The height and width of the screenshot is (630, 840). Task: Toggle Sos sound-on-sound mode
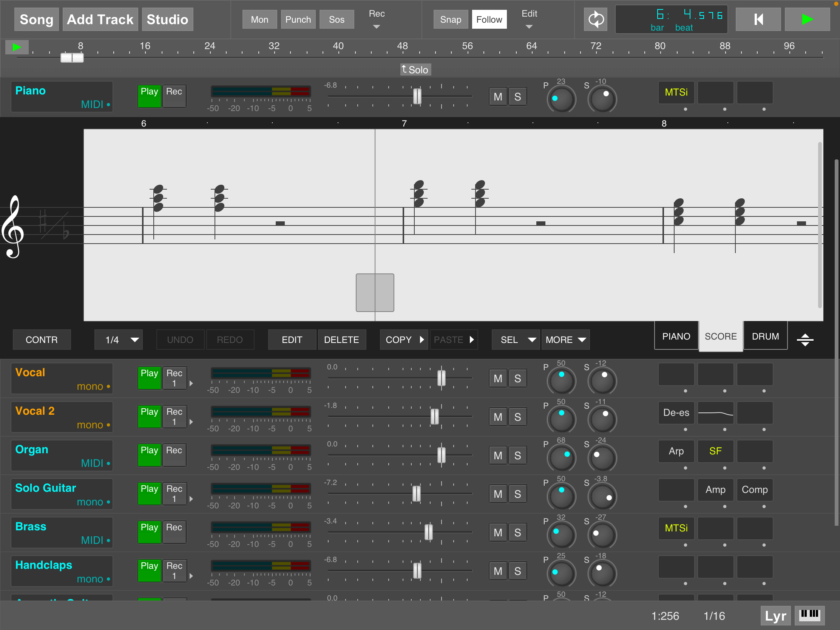point(337,19)
